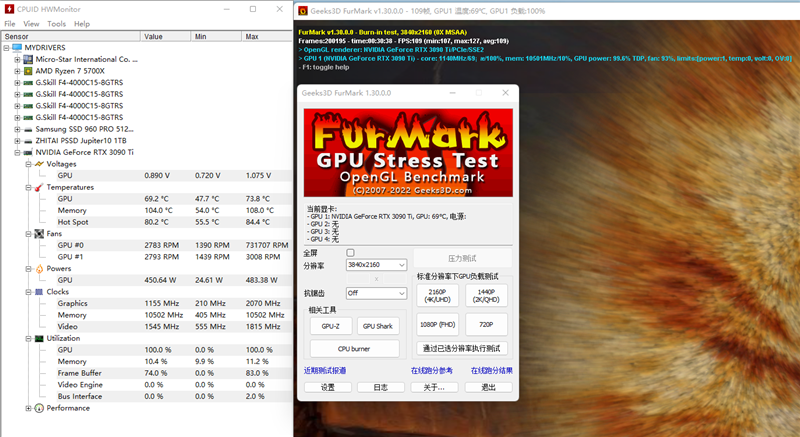
Task: Open the File menu in HWMonitor
Action: point(10,23)
